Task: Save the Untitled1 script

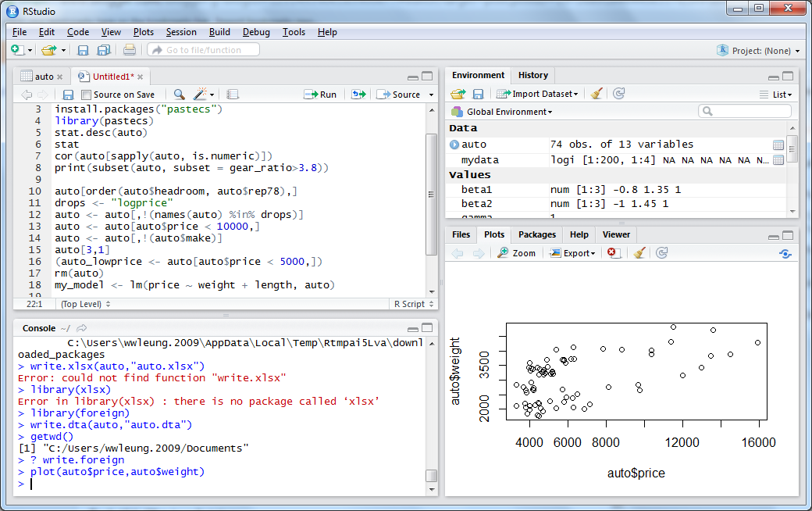Action: (x=68, y=94)
